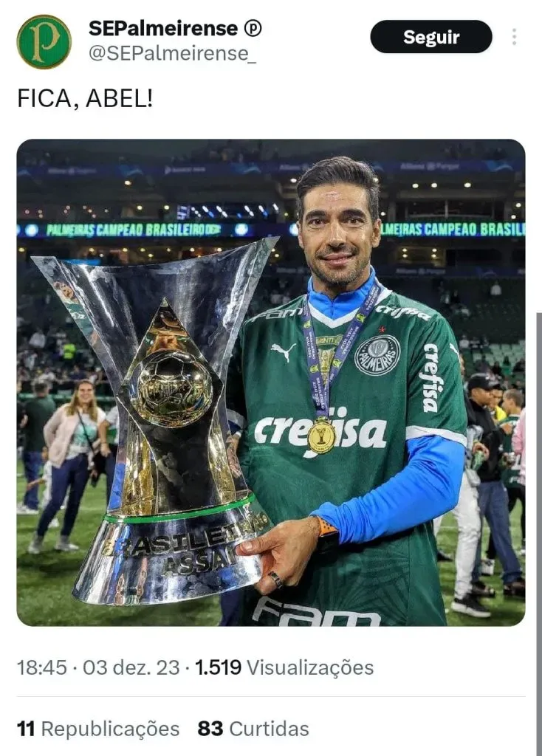Show the 11 Republicações list

(98, 729)
